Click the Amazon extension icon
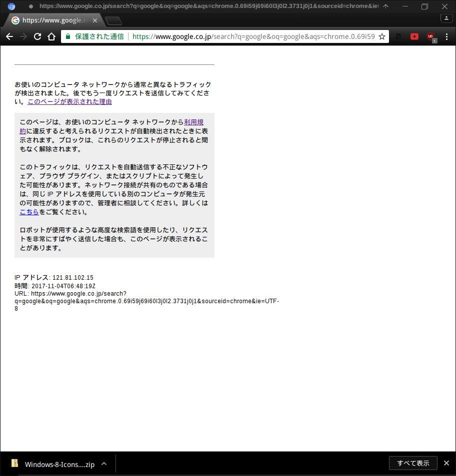Viewport: 456px width, 476px height. click(398, 36)
